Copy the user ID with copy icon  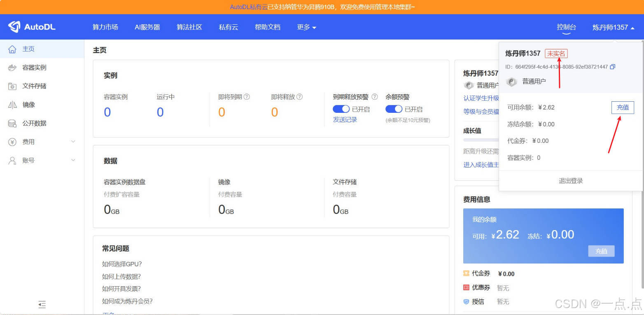[613, 67]
